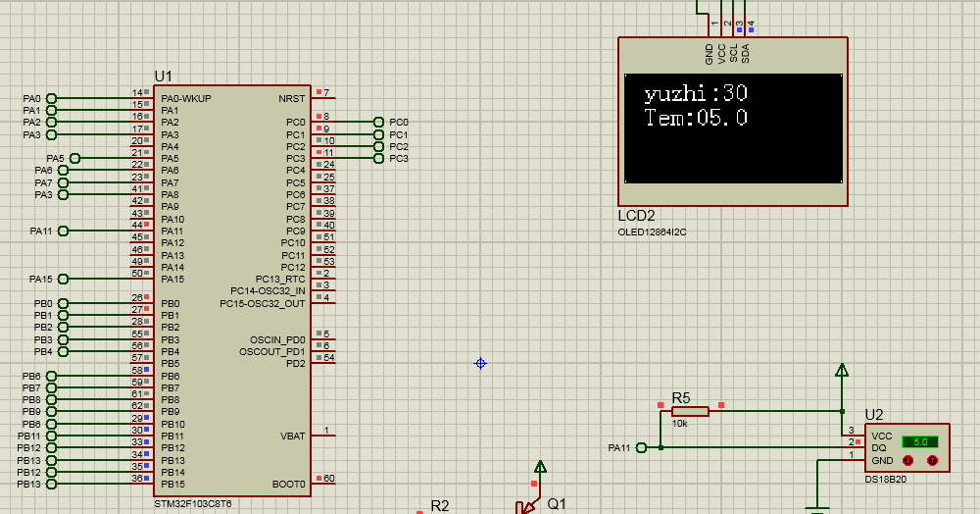Click the SDA pin label on the OLED

coord(746,53)
